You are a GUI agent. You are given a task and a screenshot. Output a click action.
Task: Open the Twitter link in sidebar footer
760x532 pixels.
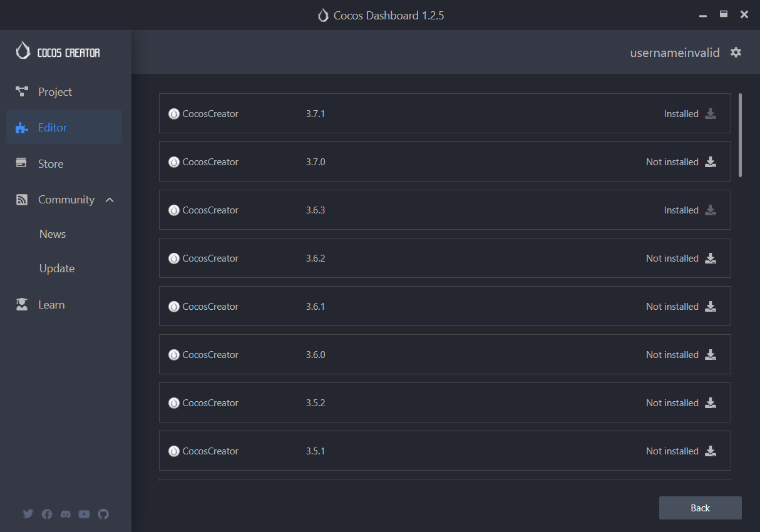point(28,514)
